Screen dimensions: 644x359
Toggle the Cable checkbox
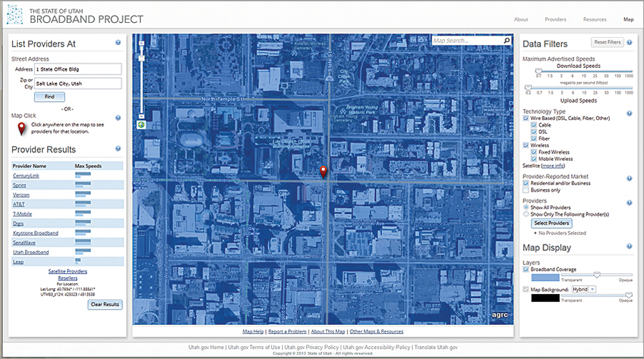pyautogui.click(x=534, y=125)
